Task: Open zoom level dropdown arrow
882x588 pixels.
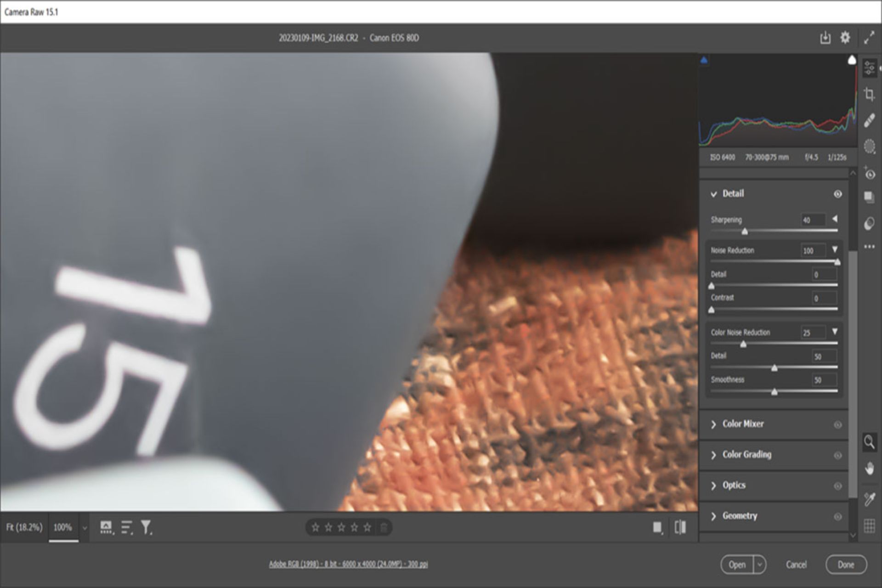Action: tap(85, 528)
